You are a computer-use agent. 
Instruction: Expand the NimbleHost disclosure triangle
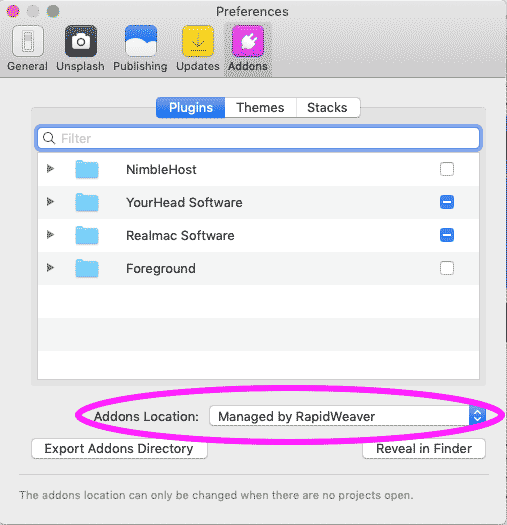(x=50, y=168)
